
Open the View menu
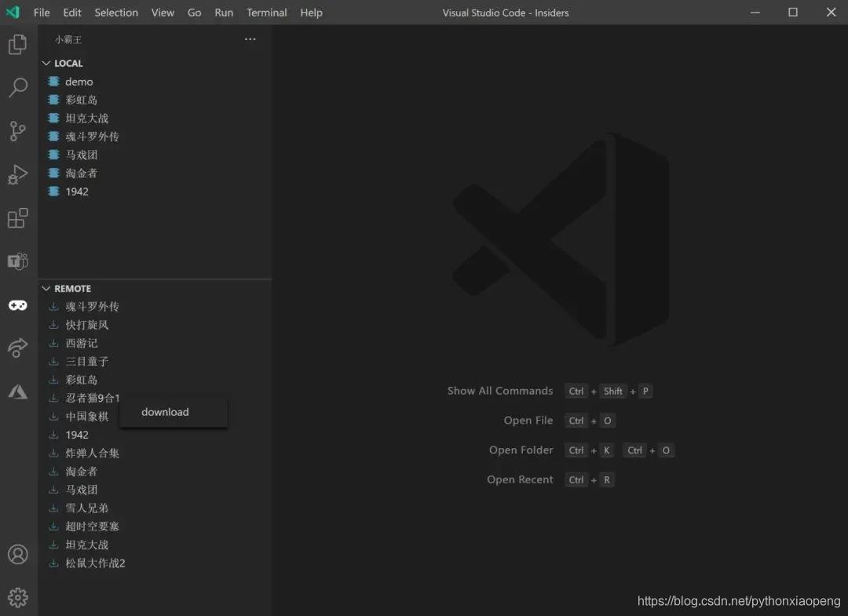pyautogui.click(x=163, y=13)
